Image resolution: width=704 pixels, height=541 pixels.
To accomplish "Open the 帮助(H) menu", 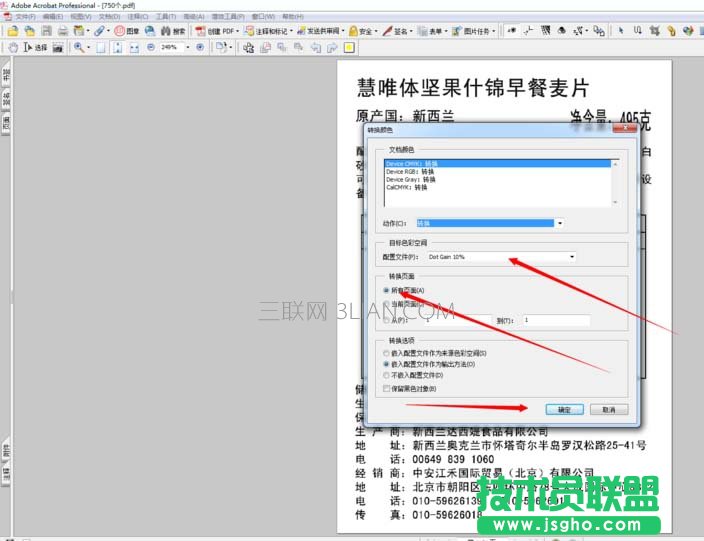I will point(293,17).
